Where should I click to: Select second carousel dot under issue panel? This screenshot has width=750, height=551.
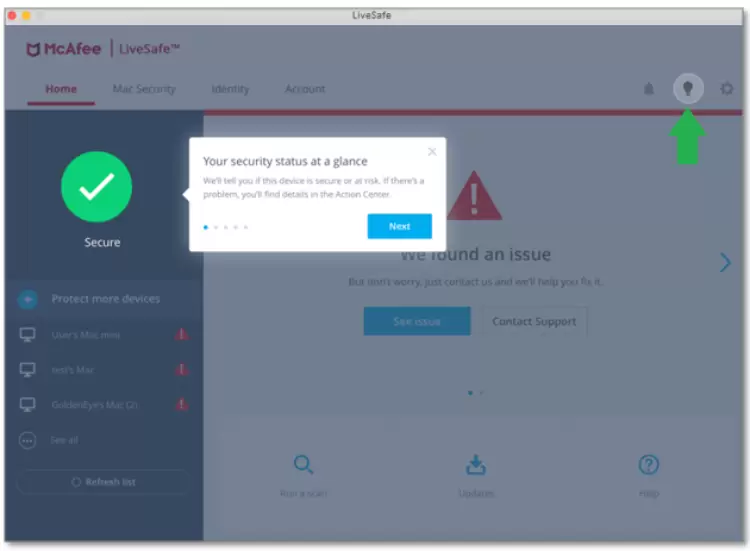(x=481, y=393)
